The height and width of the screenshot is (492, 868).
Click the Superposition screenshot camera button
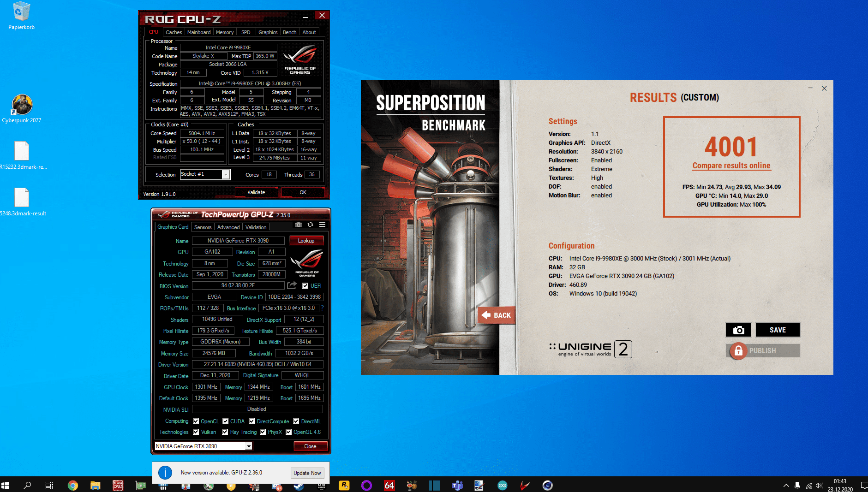tap(738, 330)
